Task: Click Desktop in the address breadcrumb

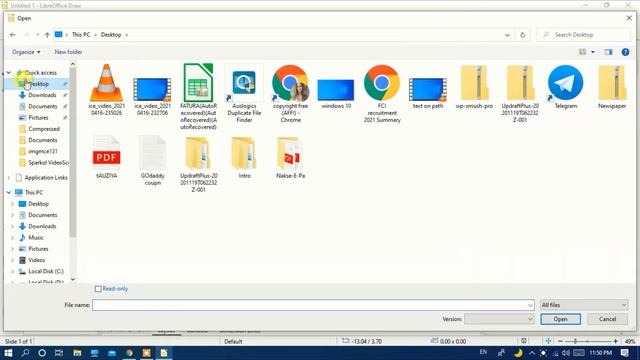Action: (111, 35)
